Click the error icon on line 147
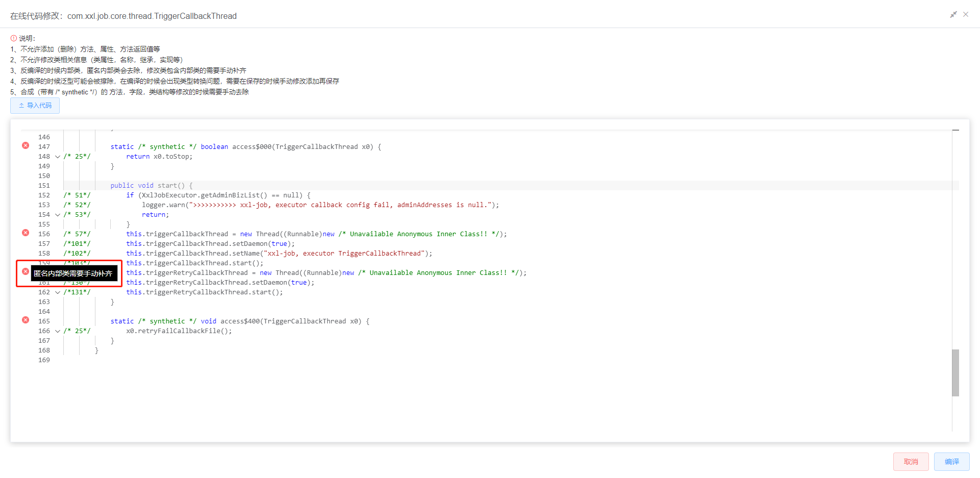 26,145
